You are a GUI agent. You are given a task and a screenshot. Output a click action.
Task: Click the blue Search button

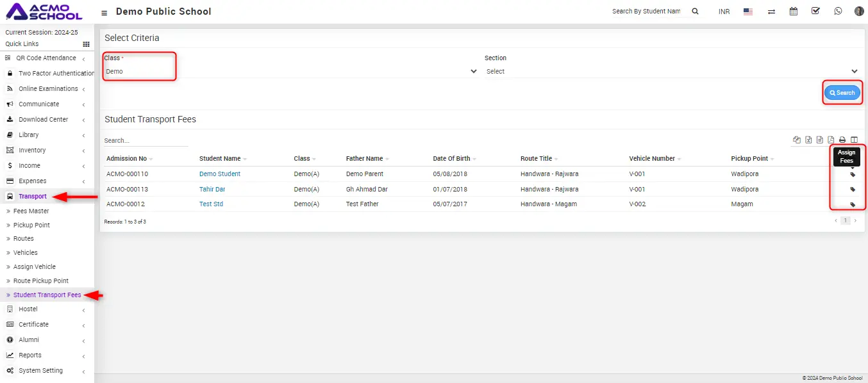coord(842,93)
